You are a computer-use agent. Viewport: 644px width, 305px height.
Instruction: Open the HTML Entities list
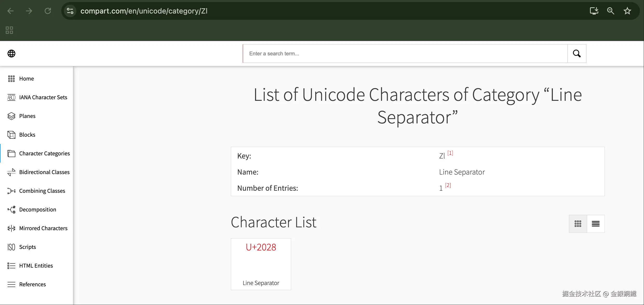(x=36, y=266)
